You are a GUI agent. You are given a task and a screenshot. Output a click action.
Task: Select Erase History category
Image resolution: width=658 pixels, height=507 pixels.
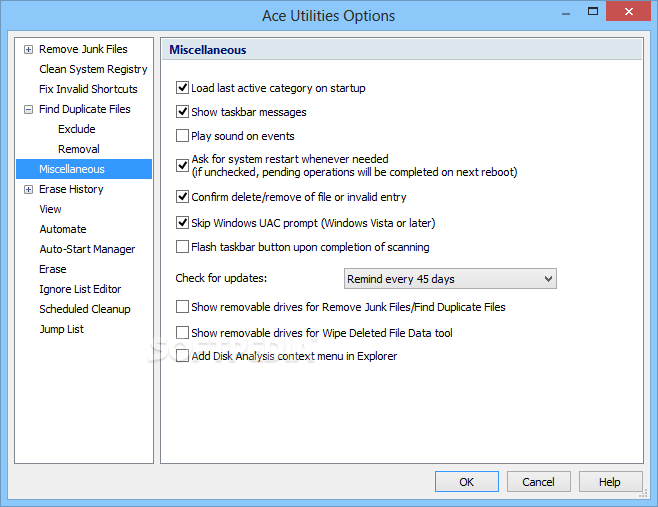(x=71, y=189)
